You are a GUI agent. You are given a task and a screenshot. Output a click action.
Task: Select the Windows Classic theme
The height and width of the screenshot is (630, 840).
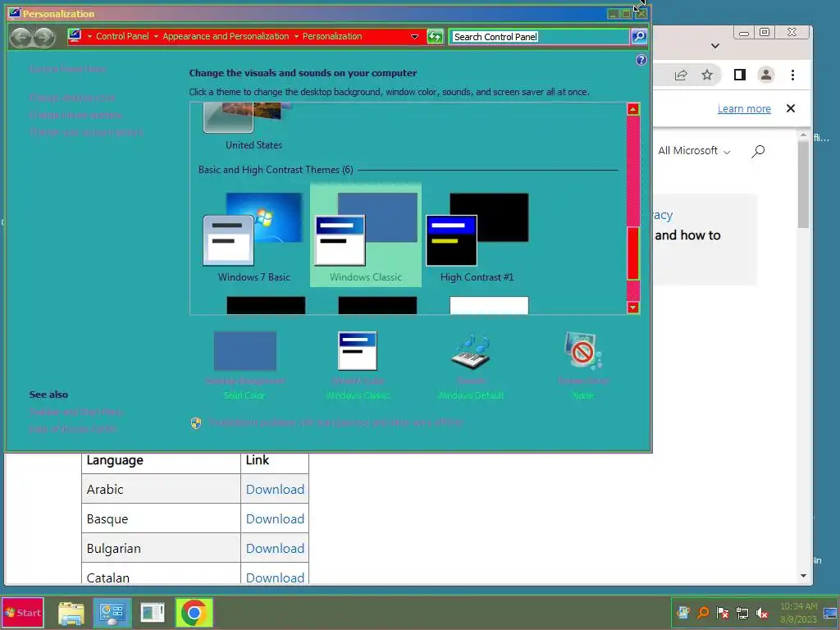[x=365, y=235]
